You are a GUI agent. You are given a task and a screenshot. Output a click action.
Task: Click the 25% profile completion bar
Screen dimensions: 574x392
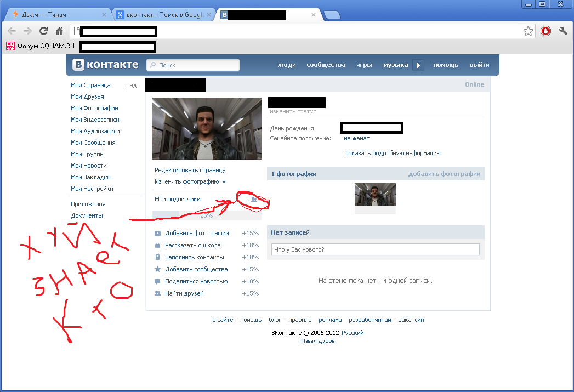point(207,215)
